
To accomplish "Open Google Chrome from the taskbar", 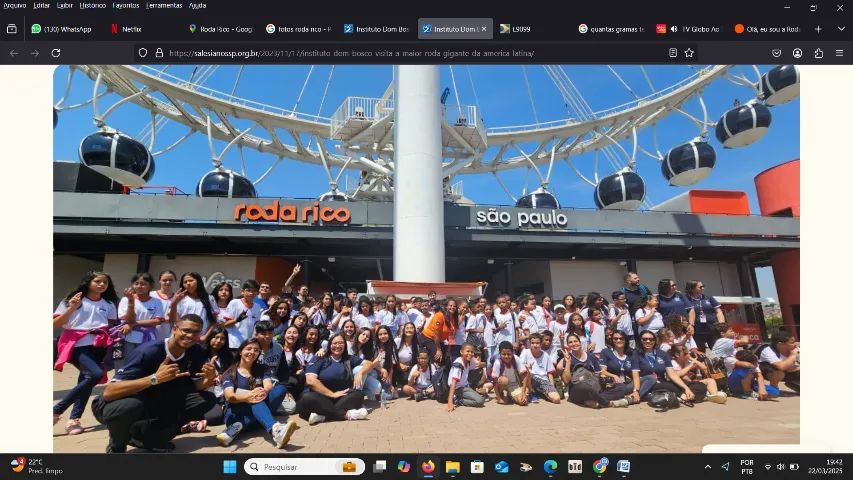I will [599, 467].
